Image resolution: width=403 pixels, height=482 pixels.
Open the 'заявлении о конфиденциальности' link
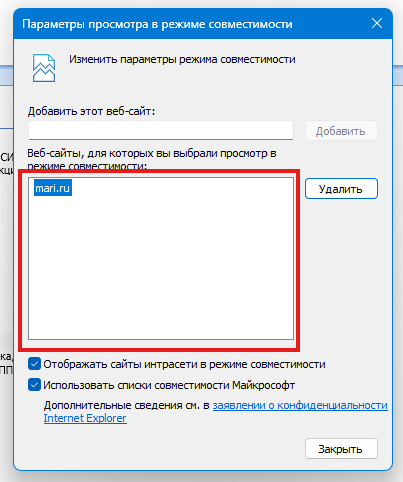click(x=300, y=405)
